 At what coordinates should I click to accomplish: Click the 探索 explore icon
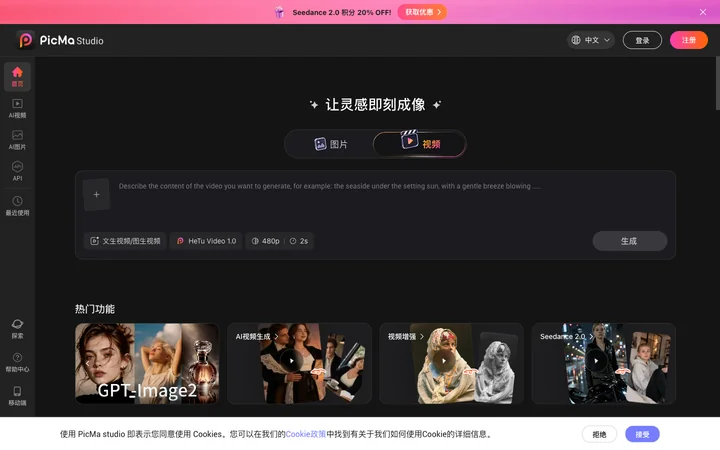click(x=17, y=329)
